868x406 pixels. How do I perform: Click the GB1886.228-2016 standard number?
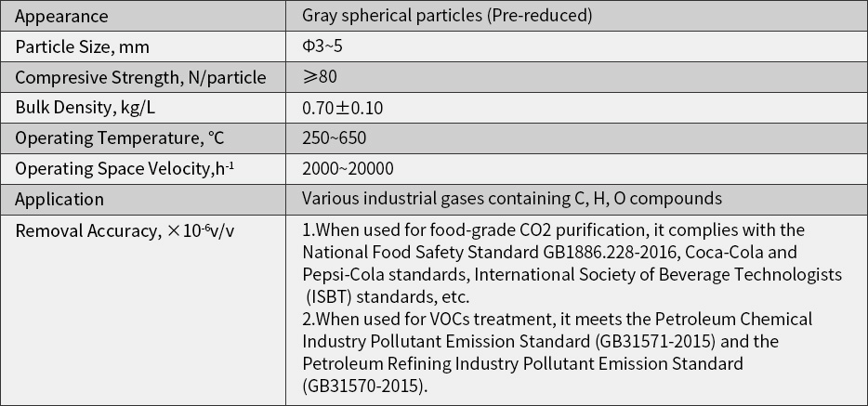tap(587, 252)
